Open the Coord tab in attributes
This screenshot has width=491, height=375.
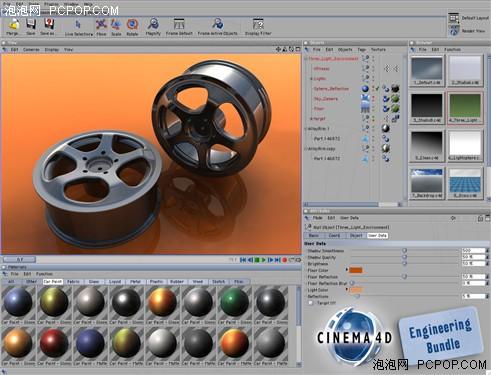pos(334,235)
